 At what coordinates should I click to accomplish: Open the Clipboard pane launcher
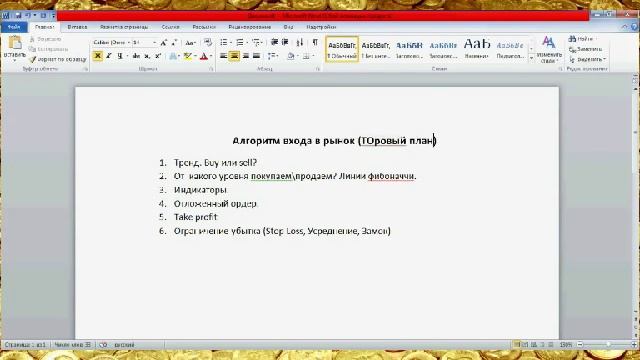[85, 69]
